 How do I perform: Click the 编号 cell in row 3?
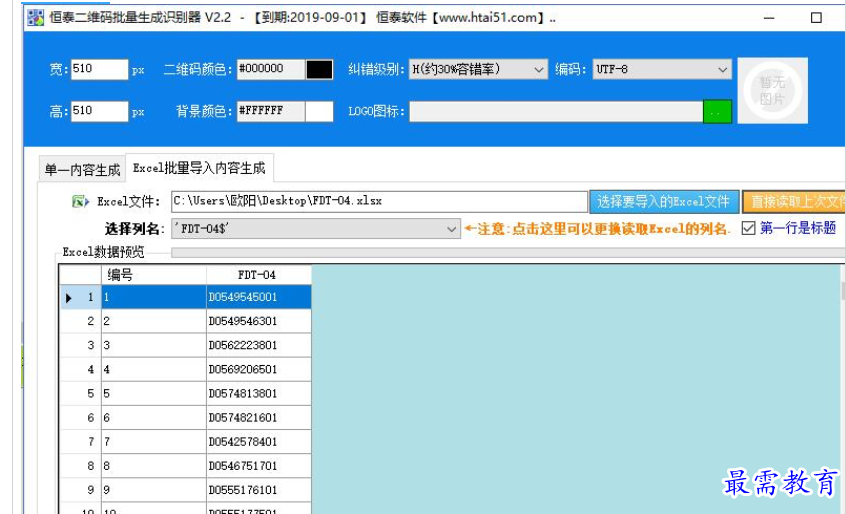point(154,345)
